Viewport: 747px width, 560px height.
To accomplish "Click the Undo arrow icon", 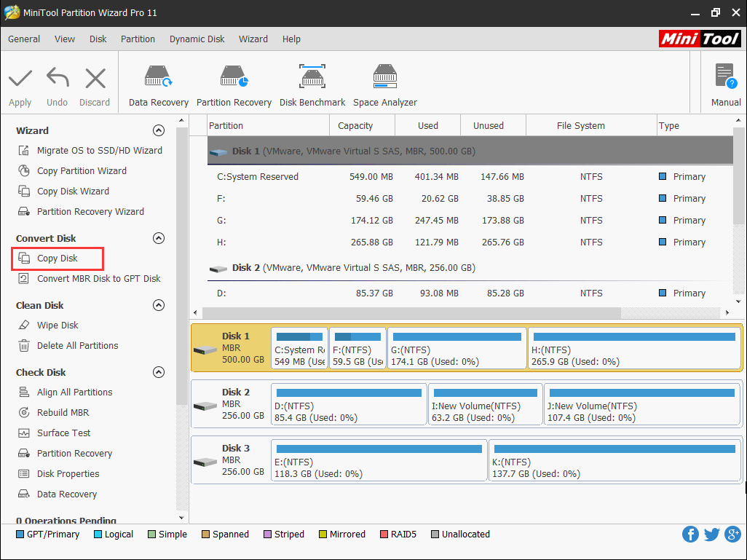I will click(57, 79).
